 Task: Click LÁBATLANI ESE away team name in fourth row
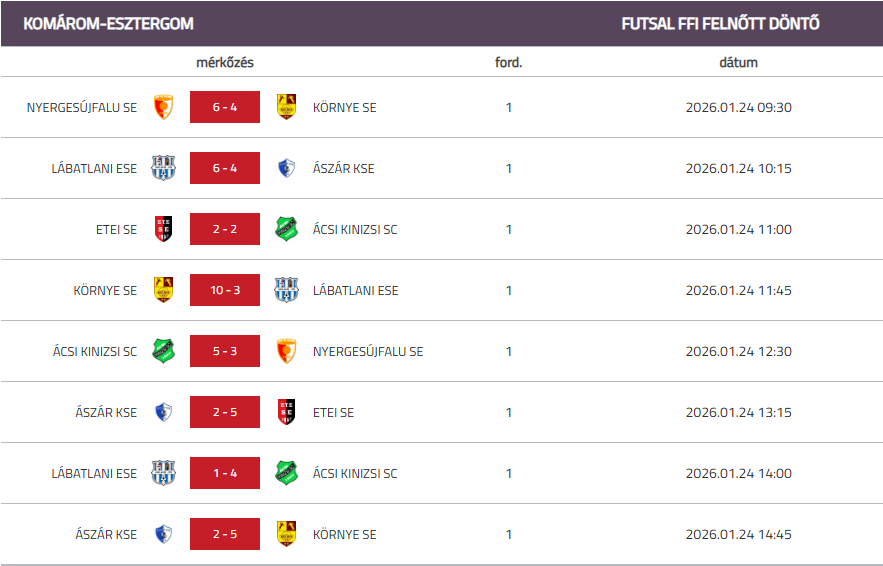[x=355, y=290]
